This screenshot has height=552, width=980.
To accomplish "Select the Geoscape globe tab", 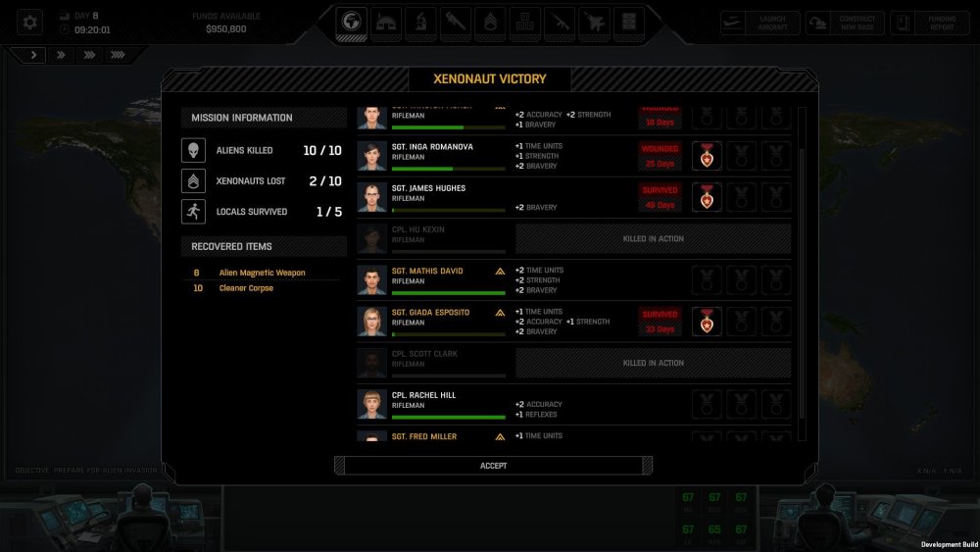I will click(351, 24).
